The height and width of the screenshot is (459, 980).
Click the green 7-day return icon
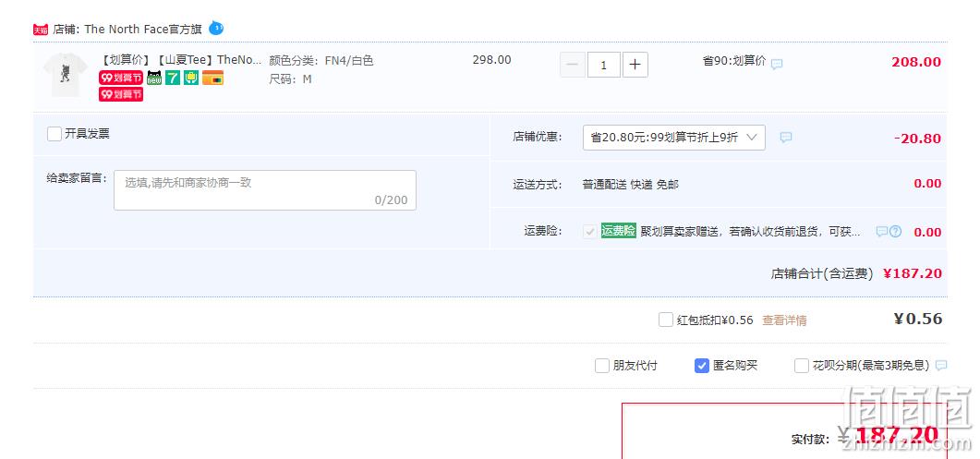[x=173, y=79]
